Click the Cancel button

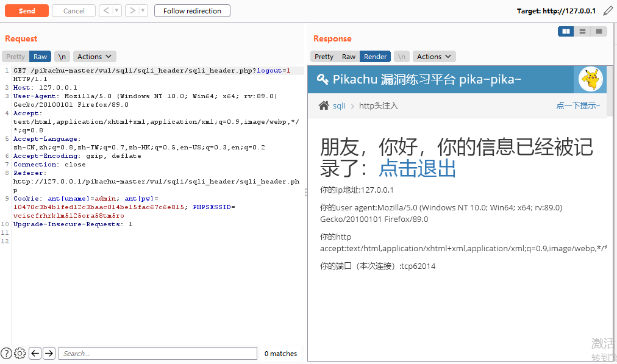(74, 10)
